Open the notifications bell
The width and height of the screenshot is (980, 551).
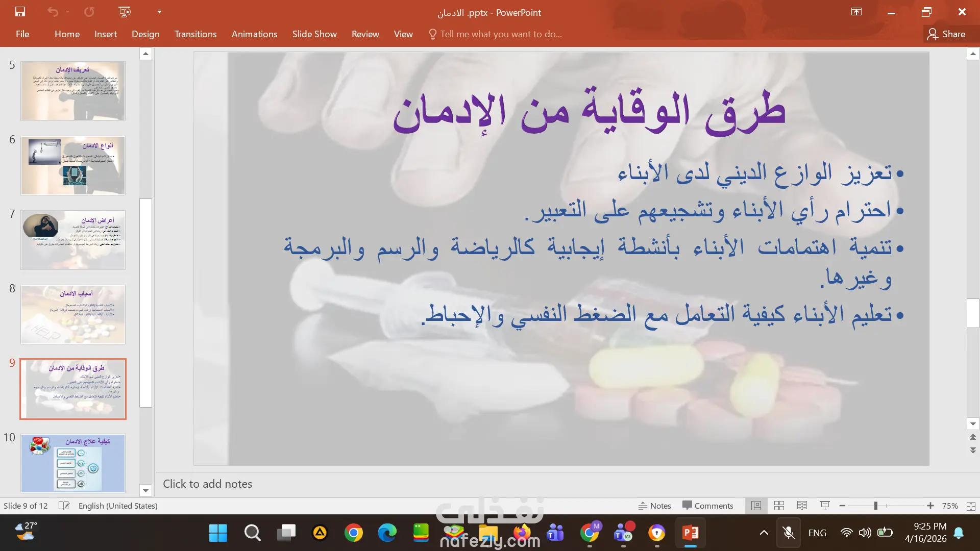pyautogui.click(x=959, y=533)
